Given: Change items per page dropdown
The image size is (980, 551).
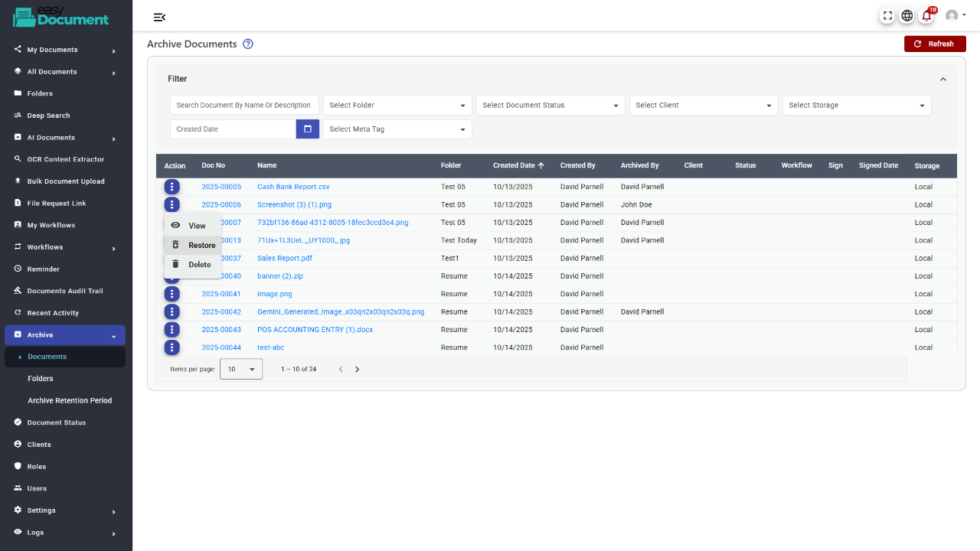Looking at the screenshot, I should [x=241, y=369].
